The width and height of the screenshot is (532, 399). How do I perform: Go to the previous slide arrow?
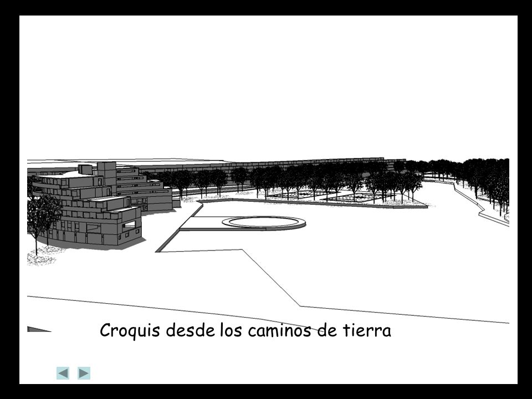[x=63, y=373]
